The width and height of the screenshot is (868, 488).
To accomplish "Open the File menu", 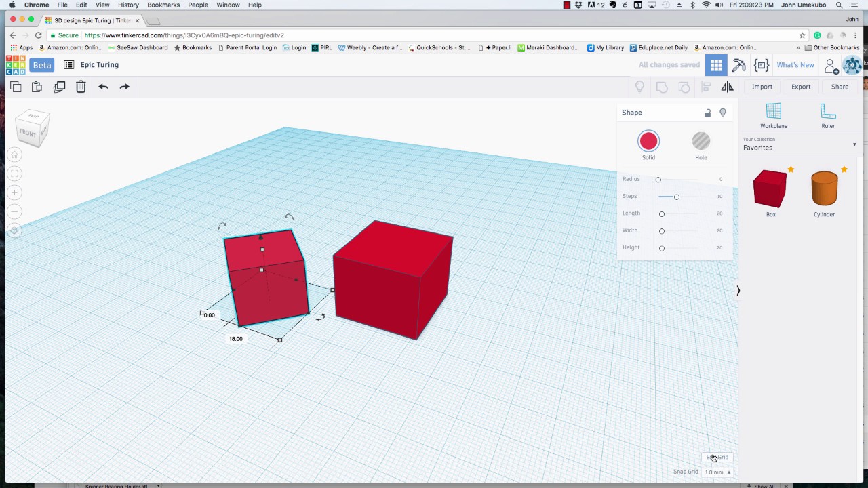I will pyautogui.click(x=62, y=5).
